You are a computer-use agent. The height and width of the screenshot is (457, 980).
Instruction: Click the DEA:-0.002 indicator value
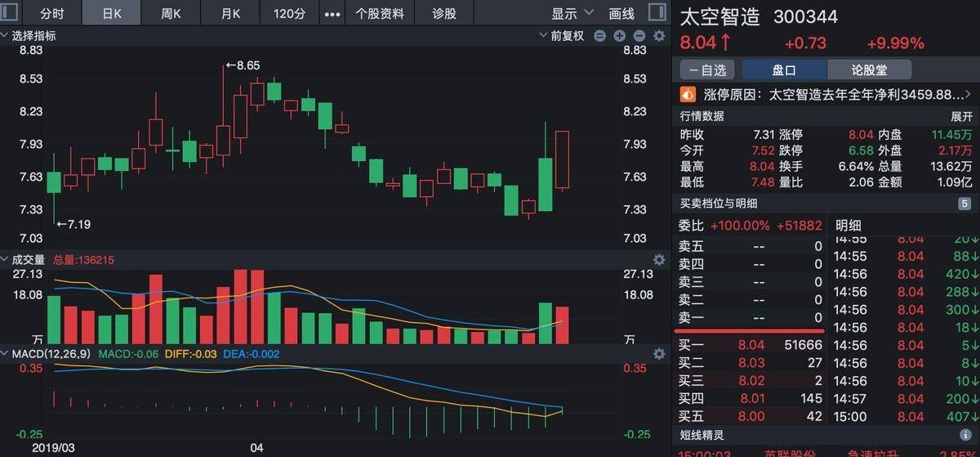251,354
